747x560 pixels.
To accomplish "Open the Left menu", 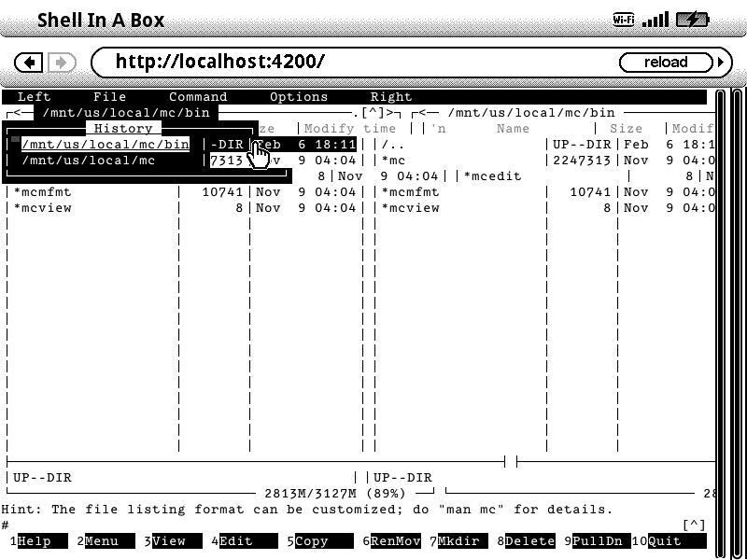I will [x=34, y=97].
